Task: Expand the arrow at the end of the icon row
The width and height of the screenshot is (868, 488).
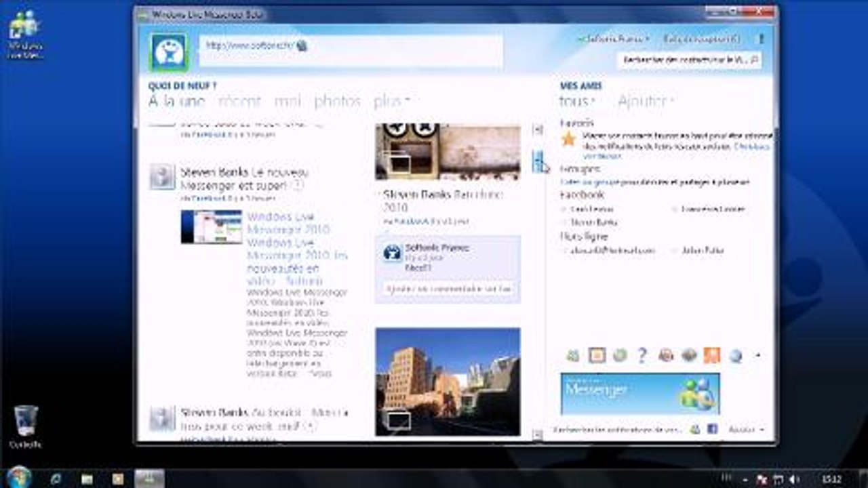Action: coord(757,355)
